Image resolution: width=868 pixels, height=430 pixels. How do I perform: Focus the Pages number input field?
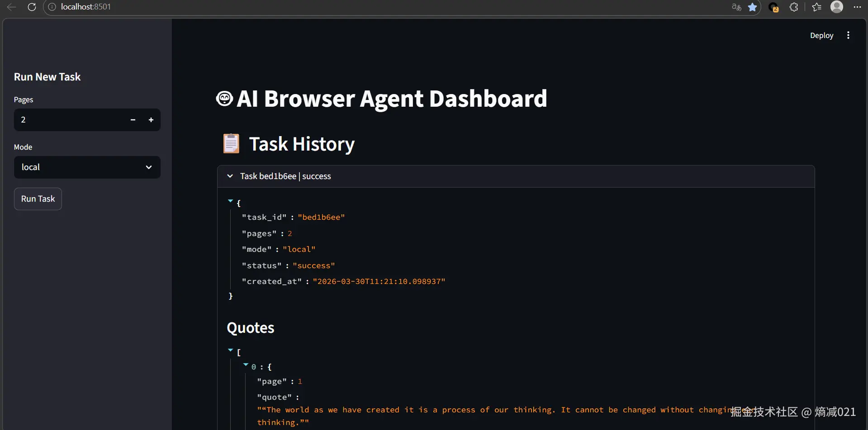69,120
